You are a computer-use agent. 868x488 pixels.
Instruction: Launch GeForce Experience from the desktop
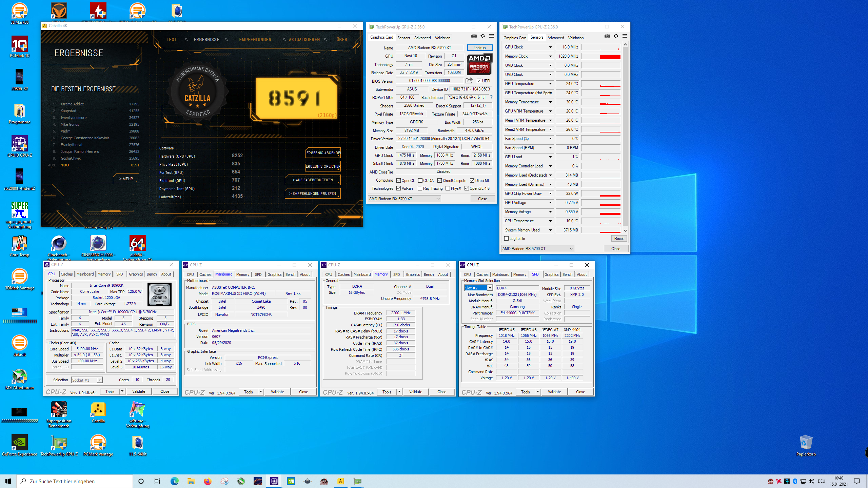point(19,445)
